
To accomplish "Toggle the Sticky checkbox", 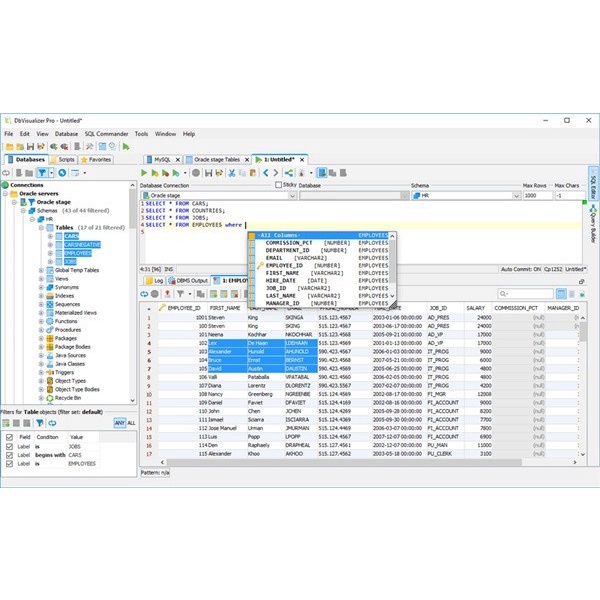I will click(x=278, y=184).
